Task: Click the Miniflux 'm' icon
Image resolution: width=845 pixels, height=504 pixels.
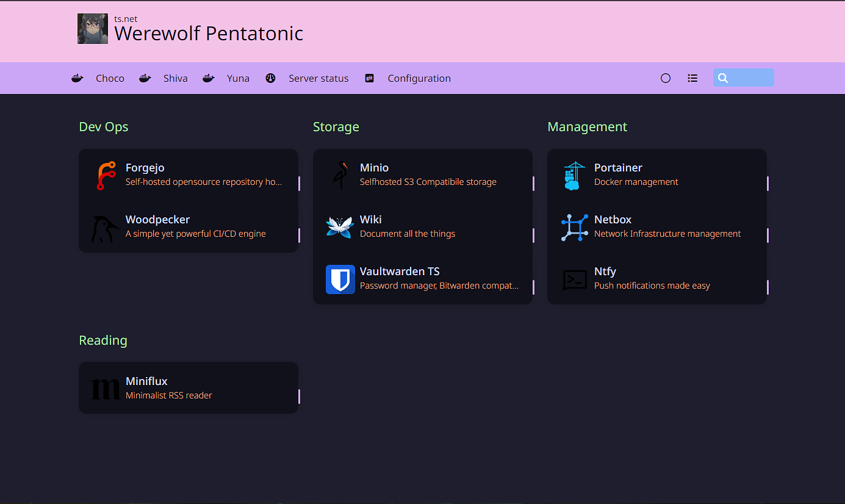Action: coord(106,389)
